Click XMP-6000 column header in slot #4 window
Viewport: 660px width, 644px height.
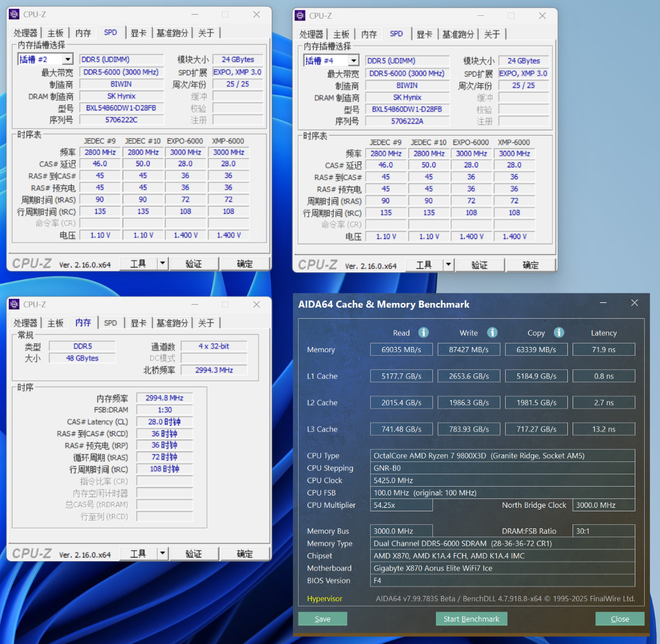[513, 143]
